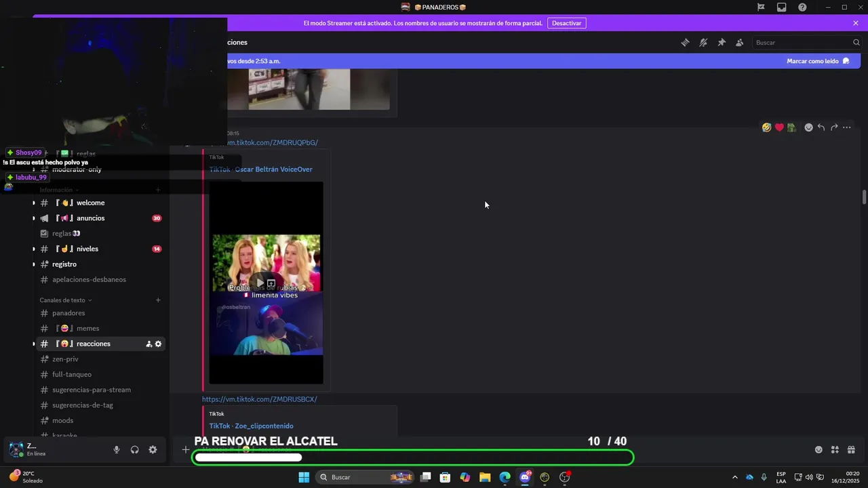Open the Discord help question-mark icon
Viewport: 868px width, 488px height.
coord(803,7)
